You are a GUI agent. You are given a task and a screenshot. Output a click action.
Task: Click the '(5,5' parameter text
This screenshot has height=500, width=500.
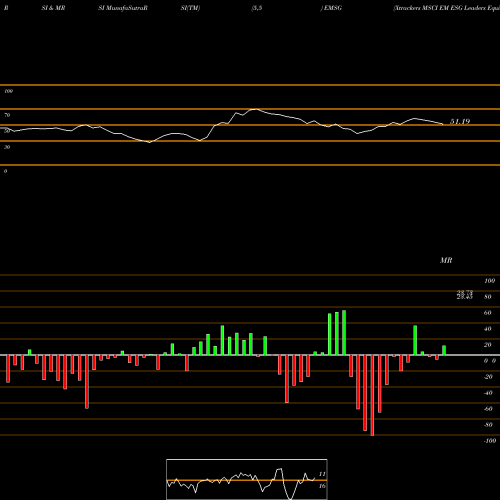point(257,8)
